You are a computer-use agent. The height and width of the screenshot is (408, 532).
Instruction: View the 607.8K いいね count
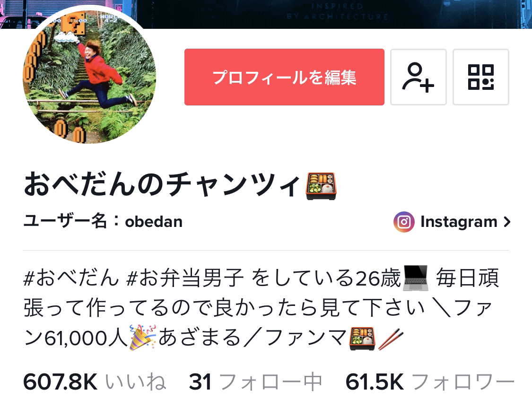coord(95,382)
